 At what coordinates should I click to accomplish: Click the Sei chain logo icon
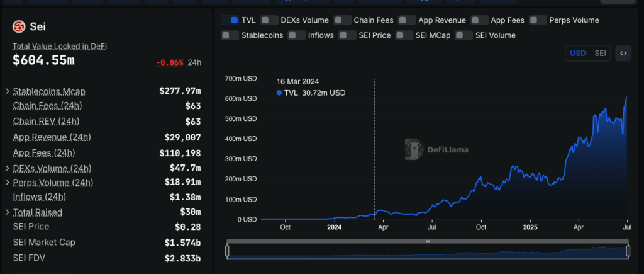pyautogui.click(x=19, y=26)
